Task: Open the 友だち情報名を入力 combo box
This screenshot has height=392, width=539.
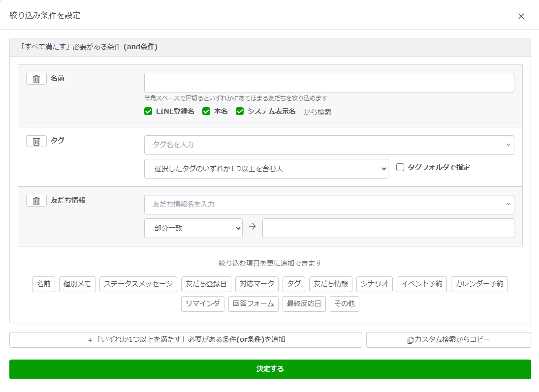Action: [x=329, y=205]
